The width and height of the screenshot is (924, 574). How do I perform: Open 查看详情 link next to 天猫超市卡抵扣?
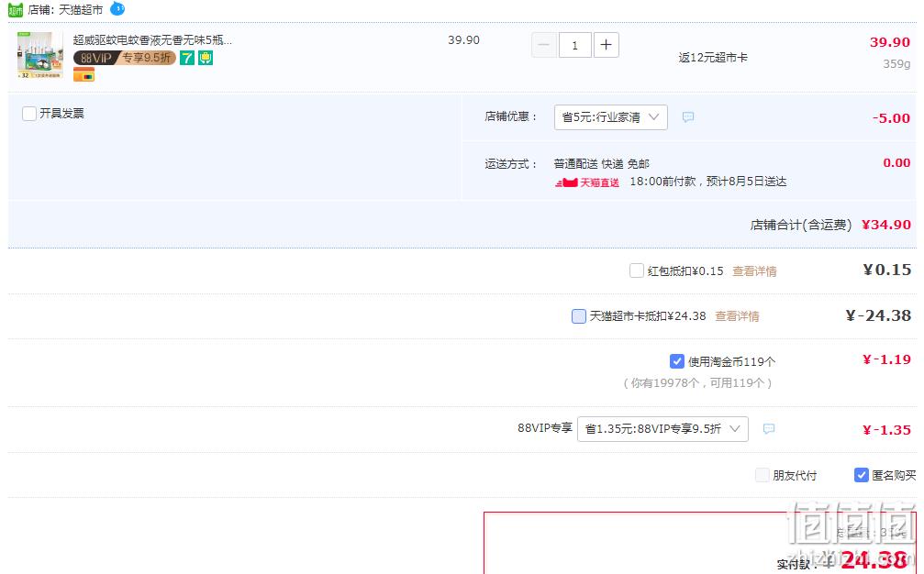[737, 316]
